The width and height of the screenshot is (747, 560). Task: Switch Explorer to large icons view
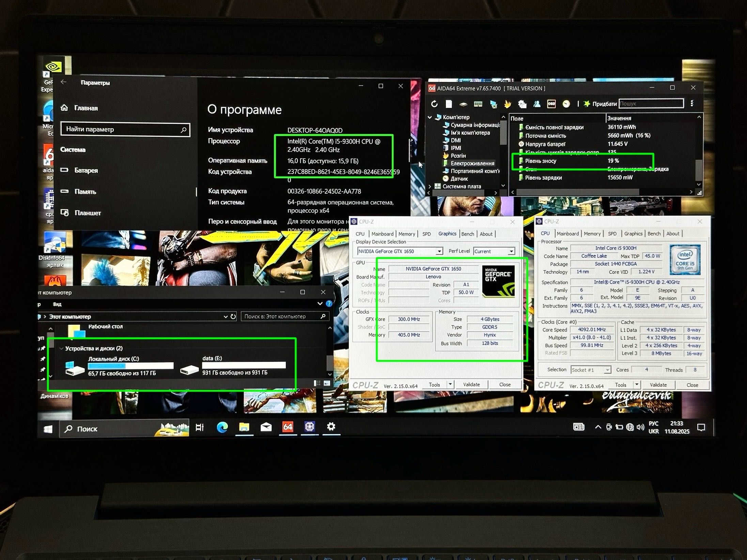[327, 383]
